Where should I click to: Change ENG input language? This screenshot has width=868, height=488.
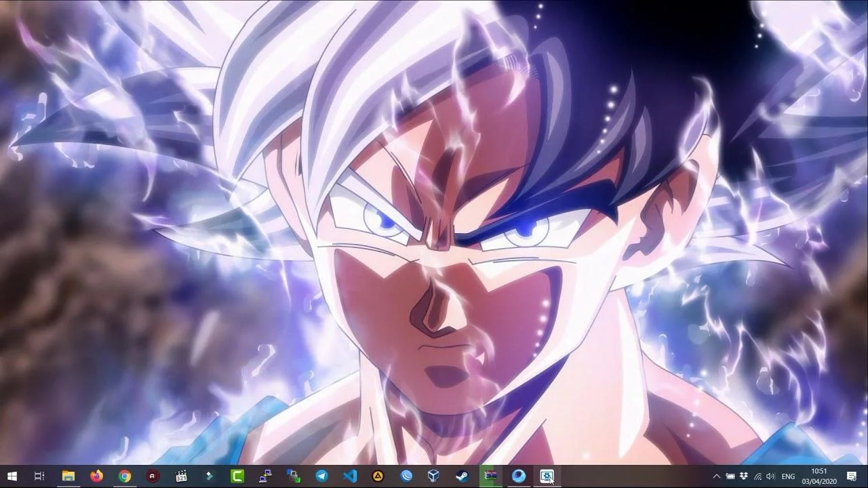(x=788, y=476)
